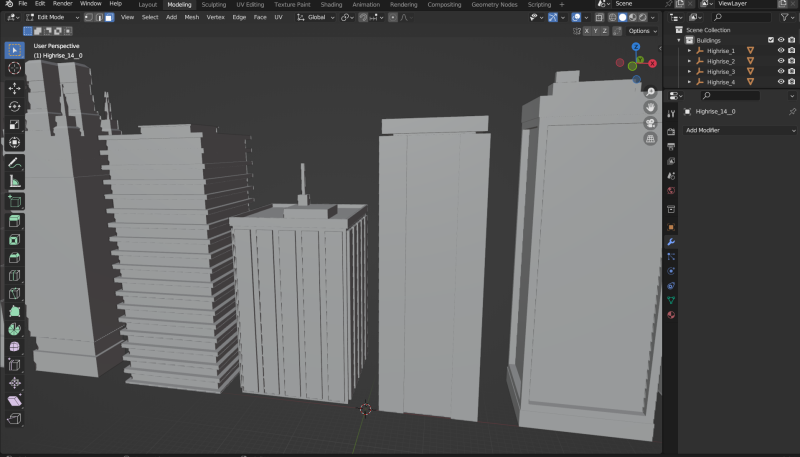The width and height of the screenshot is (800, 457).
Task: Open the Global orientation dropdown
Action: click(x=316, y=17)
